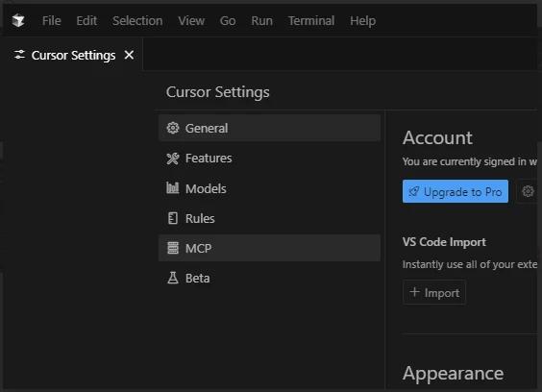Click the bar chart icon beside Models
The height and width of the screenshot is (392, 542).
[x=172, y=188]
